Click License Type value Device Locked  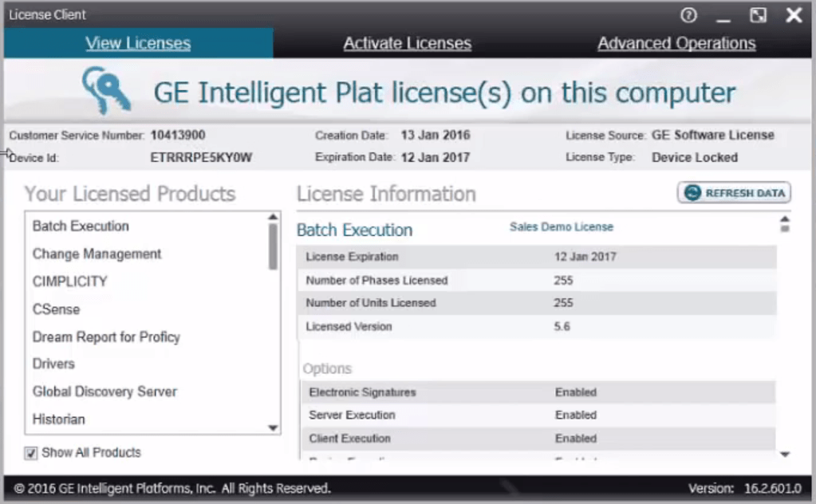click(695, 157)
